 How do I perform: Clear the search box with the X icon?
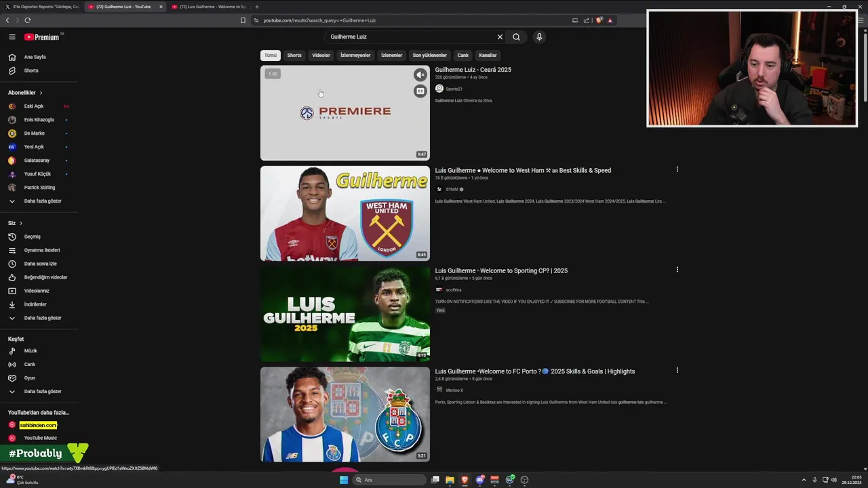[500, 37]
